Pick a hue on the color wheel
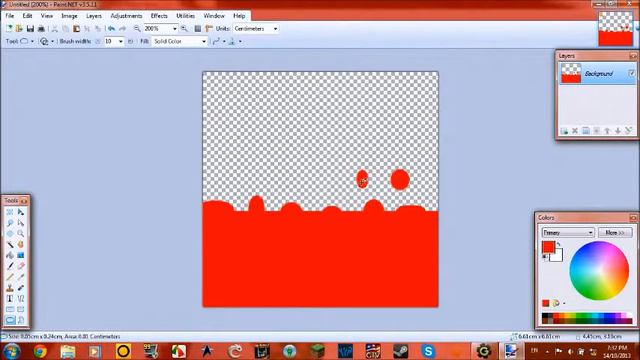Screen dimensions: 640x360 pos(599,271)
